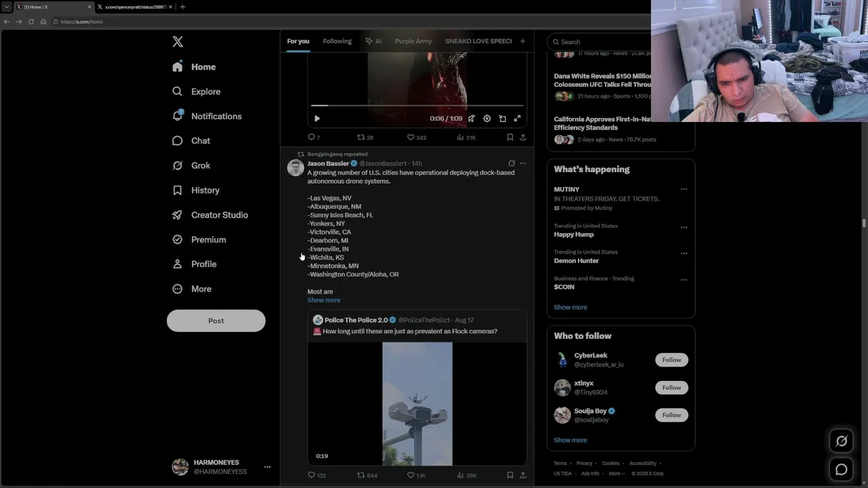Open the floating Grok button
The image size is (868, 488).
click(x=842, y=441)
